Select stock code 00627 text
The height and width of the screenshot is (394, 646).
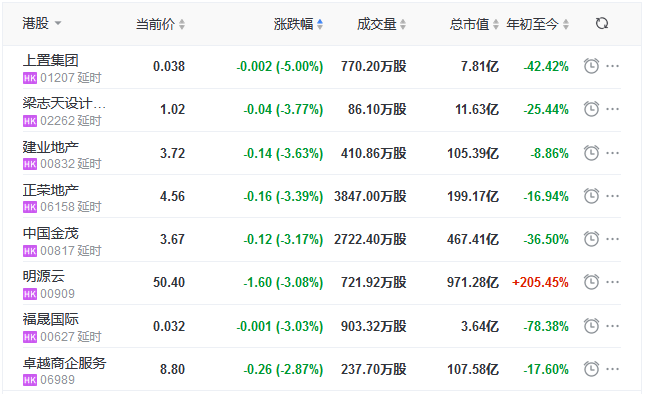(57, 337)
